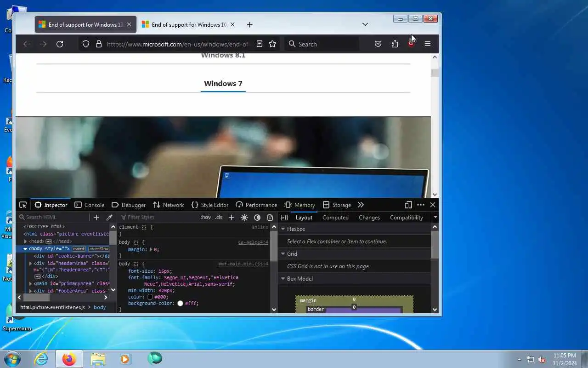Focus the Search HTML field
This screenshot has height=368, width=588.
54,217
